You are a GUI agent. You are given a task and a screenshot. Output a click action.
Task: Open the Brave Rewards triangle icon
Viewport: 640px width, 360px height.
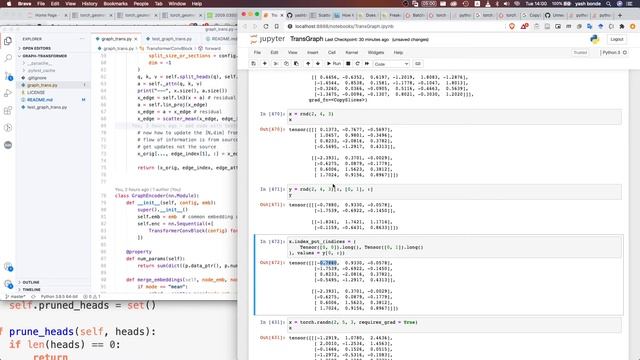click(x=524, y=26)
